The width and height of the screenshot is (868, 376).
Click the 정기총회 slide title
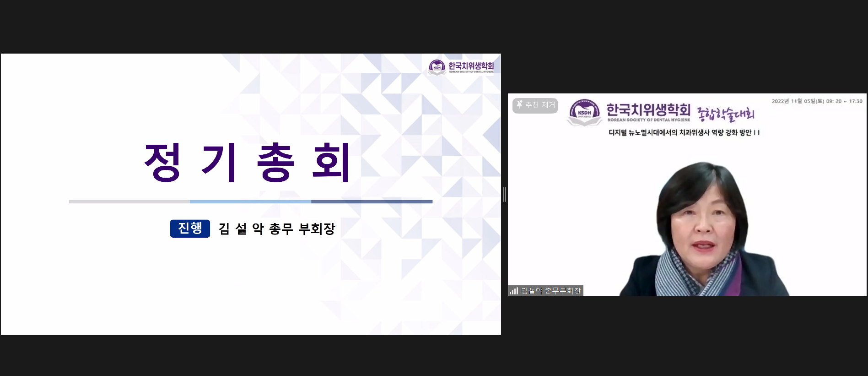click(x=247, y=163)
